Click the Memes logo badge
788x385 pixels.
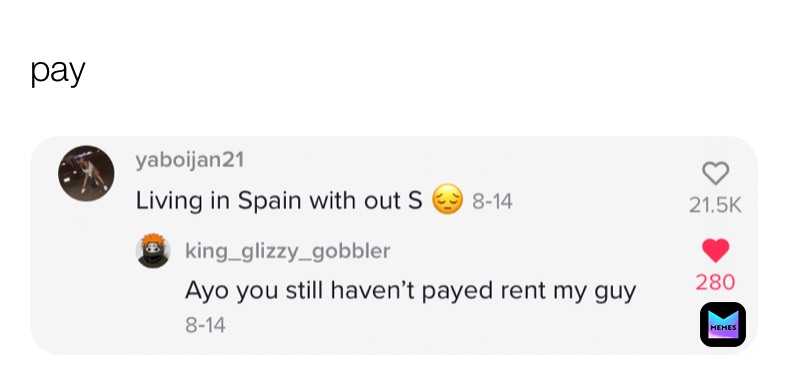click(x=723, y=324)
